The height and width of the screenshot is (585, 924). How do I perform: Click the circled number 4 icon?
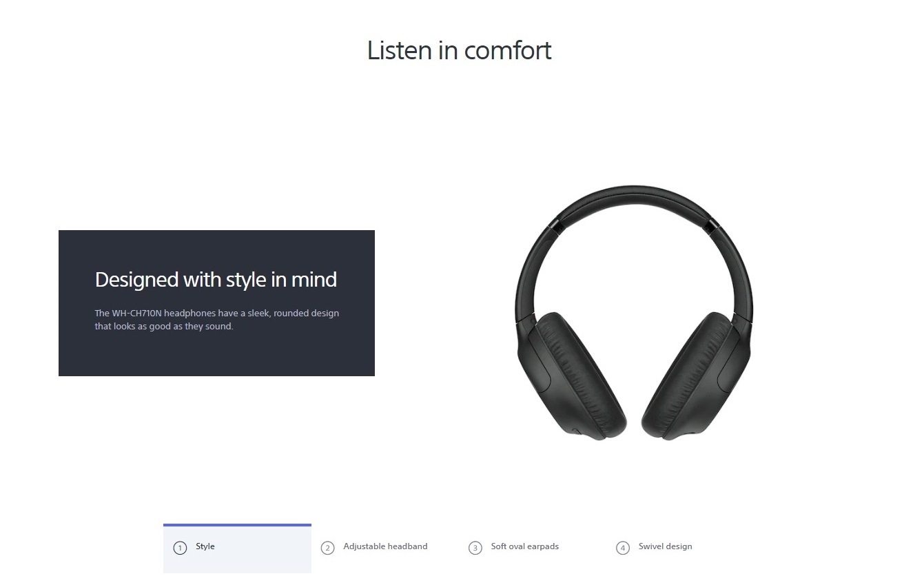tap(623, 548)
